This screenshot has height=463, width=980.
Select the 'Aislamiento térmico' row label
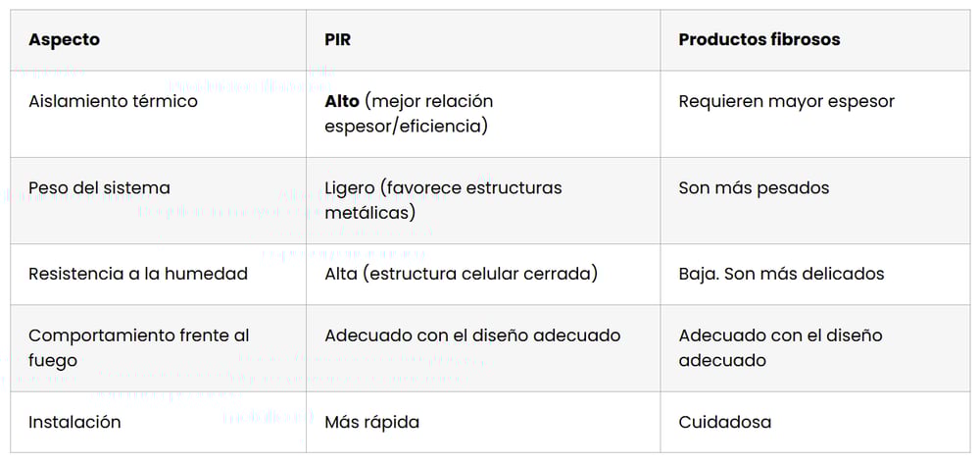113,101
